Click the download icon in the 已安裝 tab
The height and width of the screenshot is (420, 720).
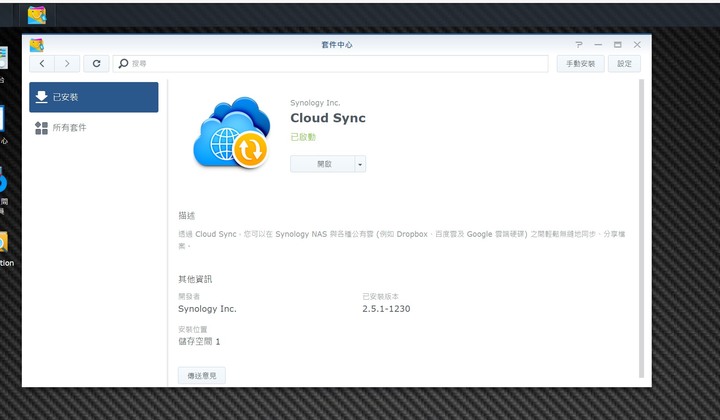[41, 97]
